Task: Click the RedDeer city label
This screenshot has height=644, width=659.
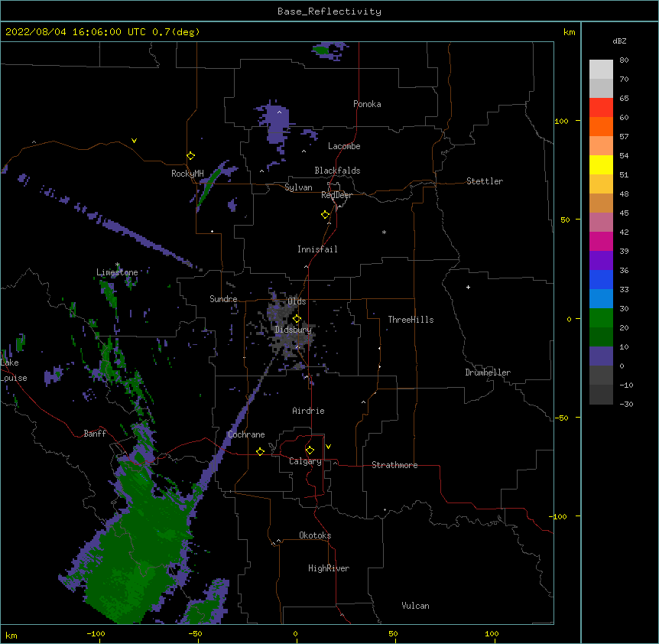Action: (336, 195)
